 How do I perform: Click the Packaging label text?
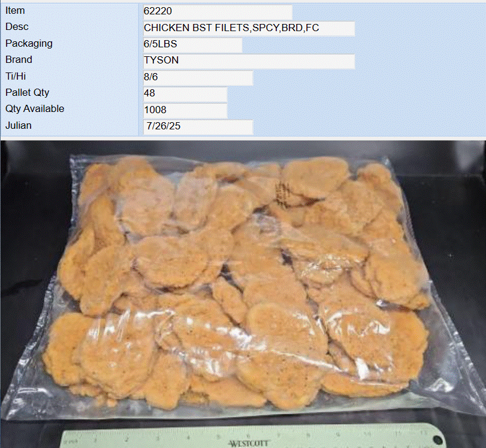point(29,43)
